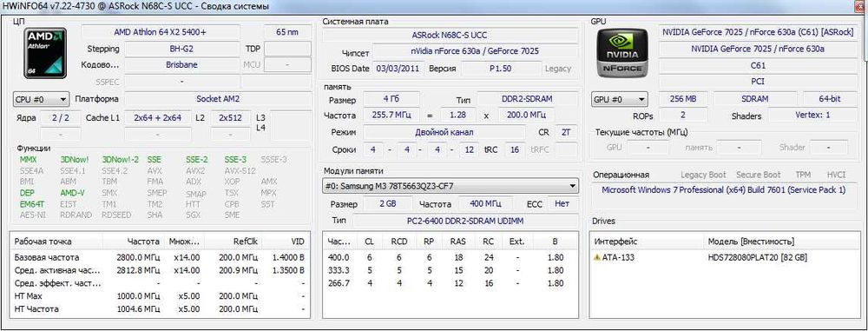This screenshot has width=868, height=331.
Task: Click the 3DNow!-2 feature flag
Action: coord(121,160)
